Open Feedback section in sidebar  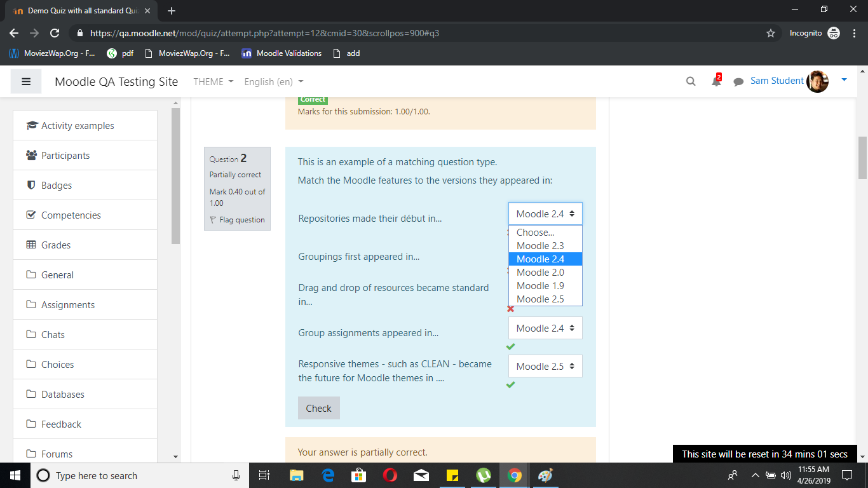click(85, 424)
